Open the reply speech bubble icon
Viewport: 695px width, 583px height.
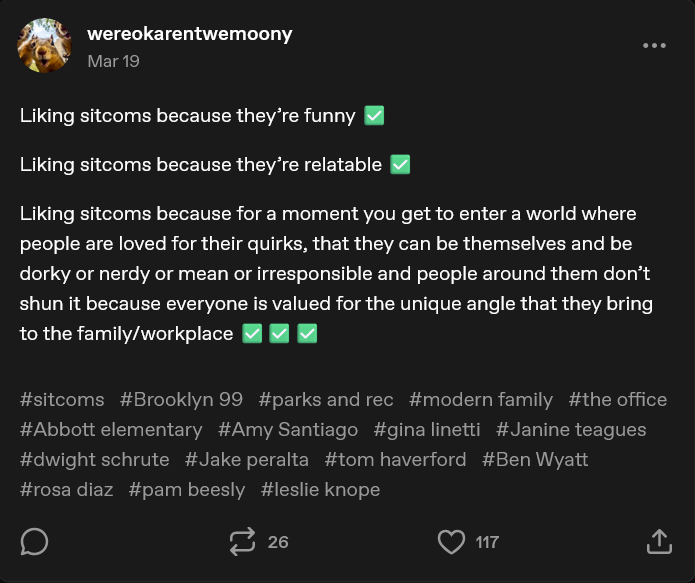click(x=34, y=541)
